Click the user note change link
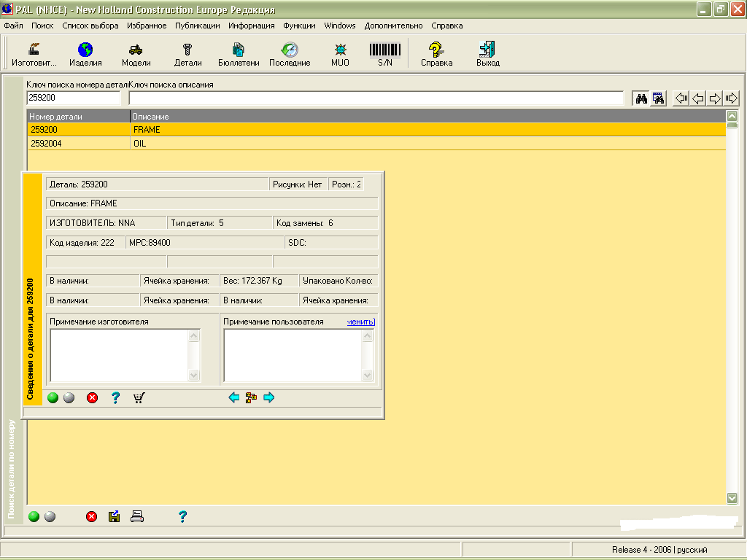This screenshot has height=560, width=747. click(x=360, y=322)
